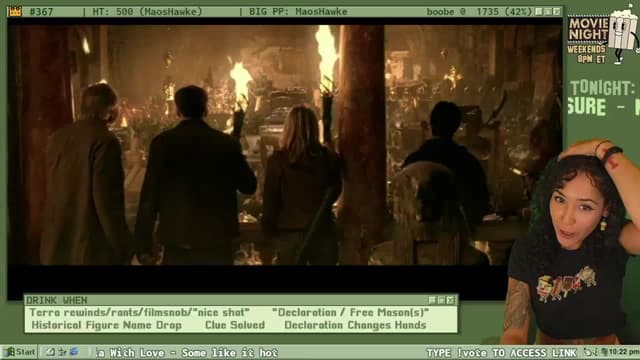Viewport: 640px width, 360px height.
Task: Click "HT: 500 (MaosHawke)" title text
Action: click(147, 12)
